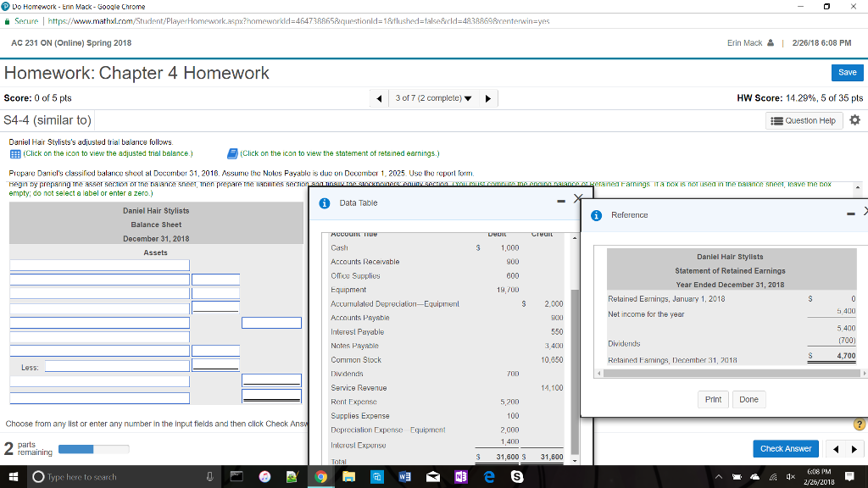Open the '3 of 7 (2 complete)' question dropdown
The width and height of the screenshot is (868, 488).
(x=432, y=97)
